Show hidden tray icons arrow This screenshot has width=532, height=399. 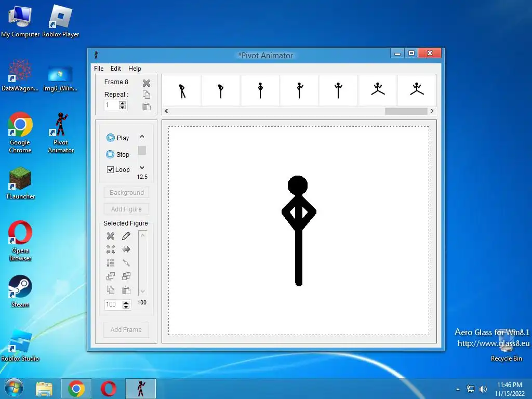[x=458, y=389]
